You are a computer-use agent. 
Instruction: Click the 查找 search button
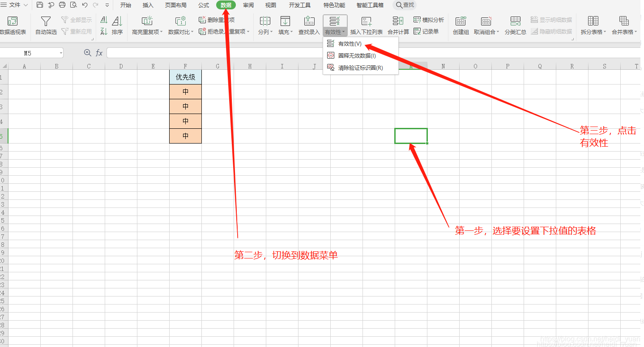pos(405,5)
